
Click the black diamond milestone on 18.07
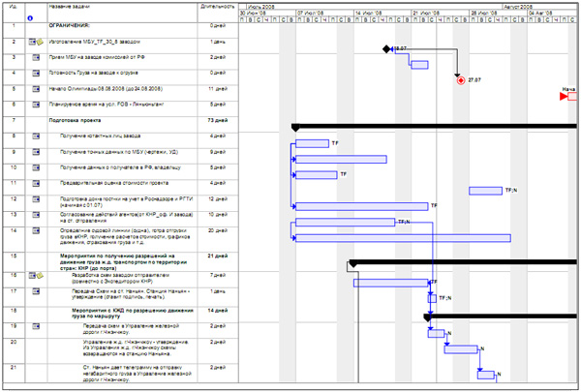pos(386,48)
